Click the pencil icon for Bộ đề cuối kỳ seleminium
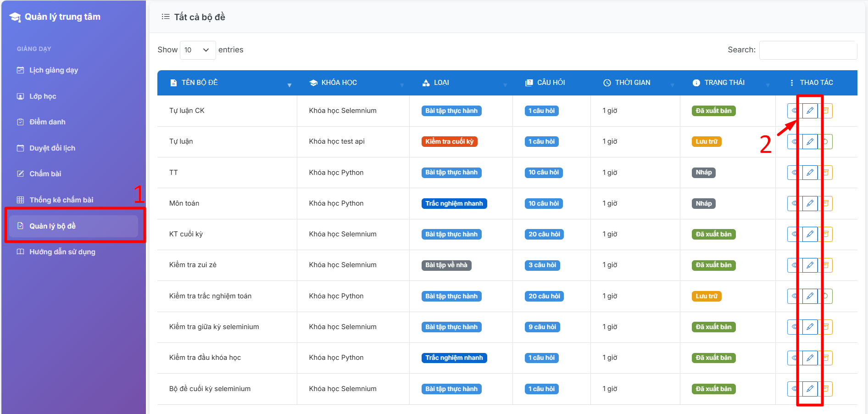The width and height of the screenshot is (868, 414). pyautogui.click(x=810, y=389)
